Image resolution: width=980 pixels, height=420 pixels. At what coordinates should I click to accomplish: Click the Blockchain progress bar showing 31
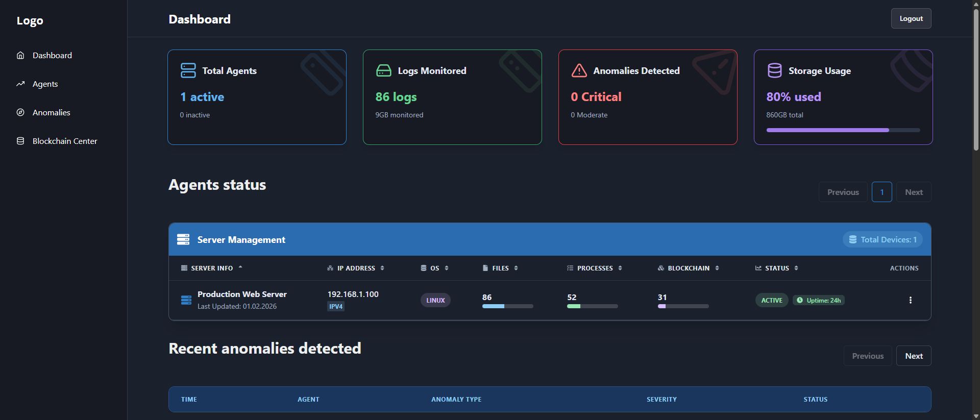683,306
